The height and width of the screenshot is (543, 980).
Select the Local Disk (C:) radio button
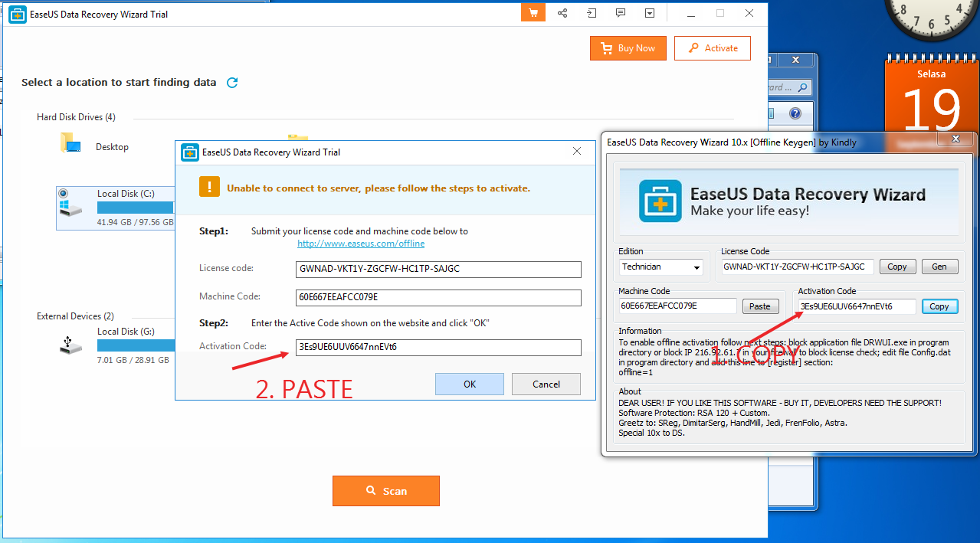click(x=63, y=192)
